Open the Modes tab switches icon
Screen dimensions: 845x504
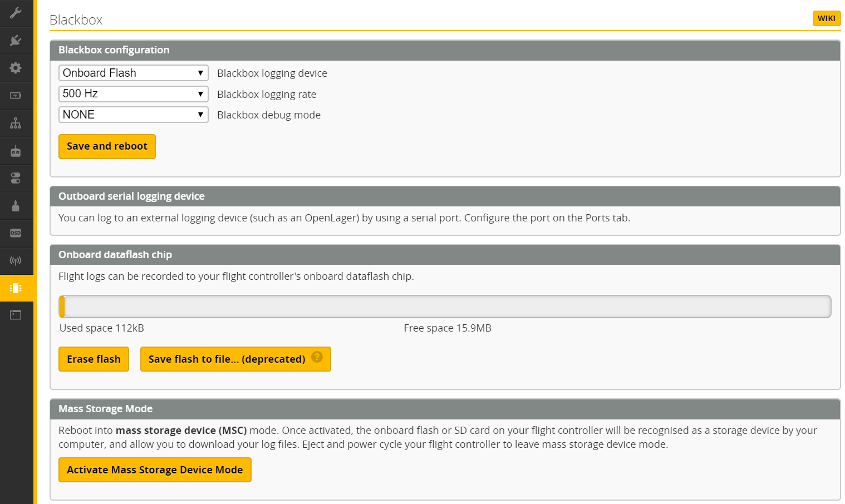16,178
